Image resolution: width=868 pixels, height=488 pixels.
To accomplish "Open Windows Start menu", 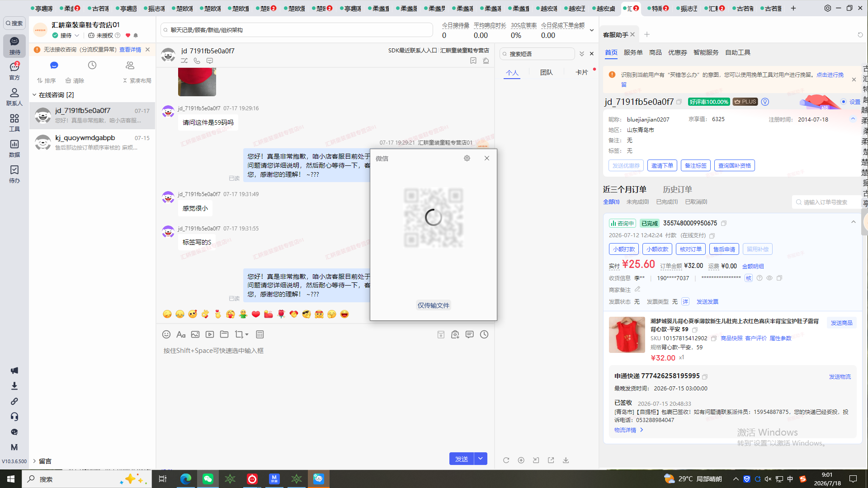I will (11, 479).
